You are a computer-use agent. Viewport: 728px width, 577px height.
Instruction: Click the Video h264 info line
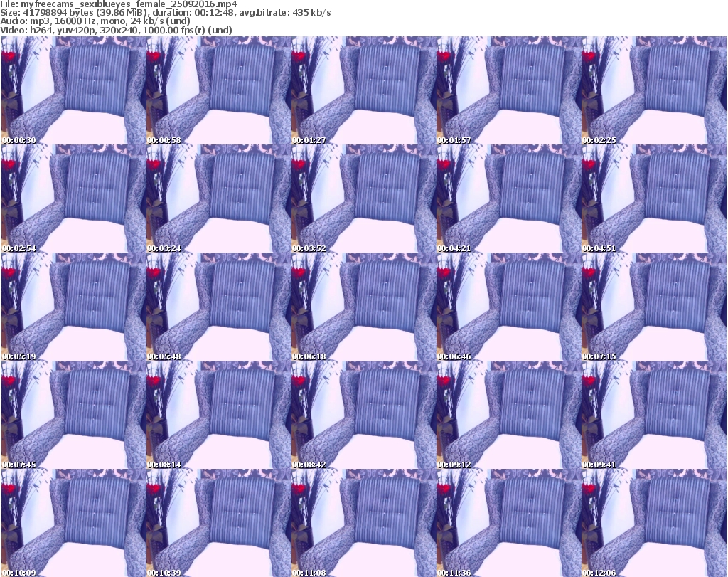116,30
